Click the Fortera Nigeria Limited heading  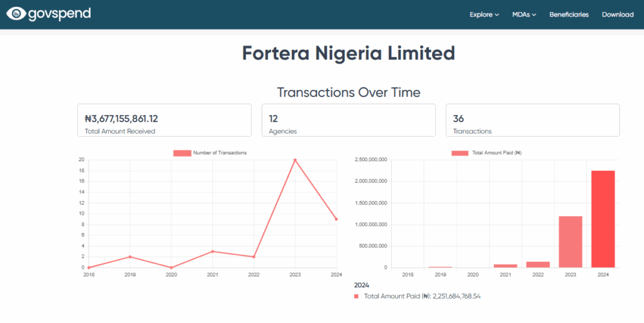coord(348,54)
